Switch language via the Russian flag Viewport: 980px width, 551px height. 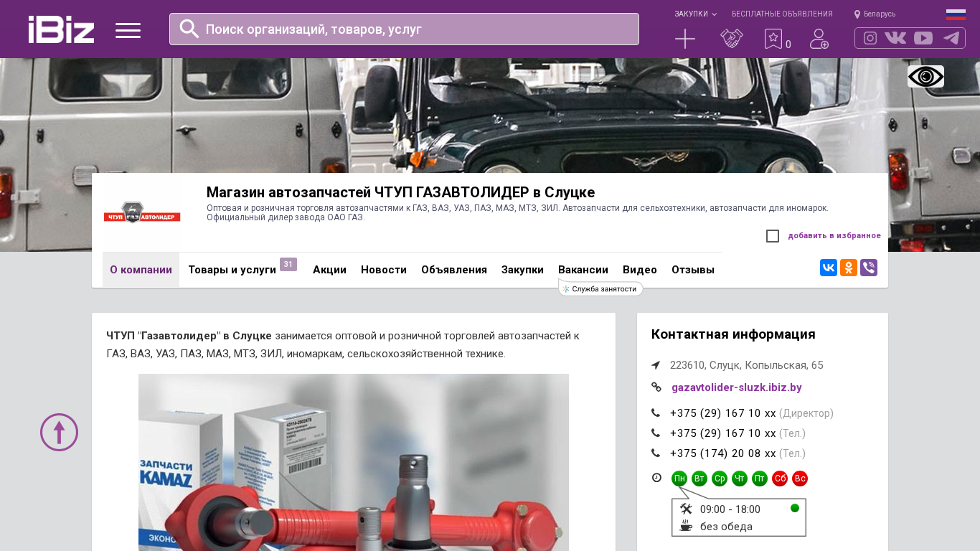[956, 14]
